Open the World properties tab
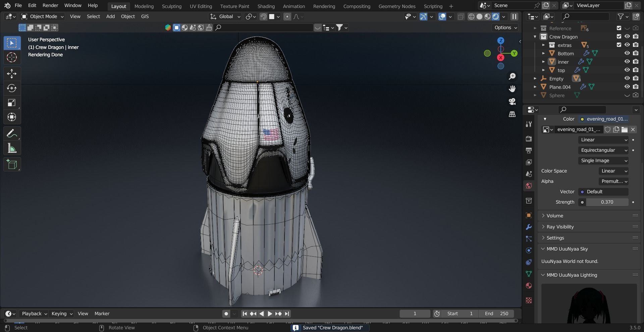This screenshot has width=644, height=332. click(529, 186)
